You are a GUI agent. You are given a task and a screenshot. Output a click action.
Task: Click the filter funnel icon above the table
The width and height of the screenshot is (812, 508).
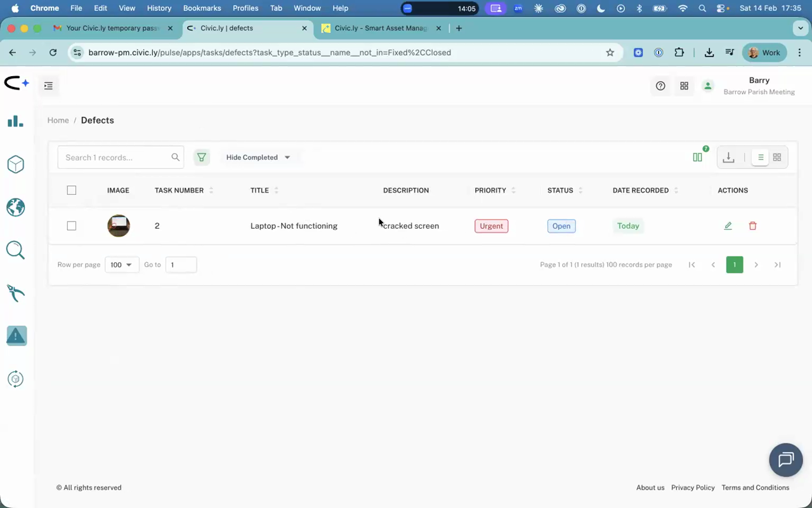click(202, 157)
